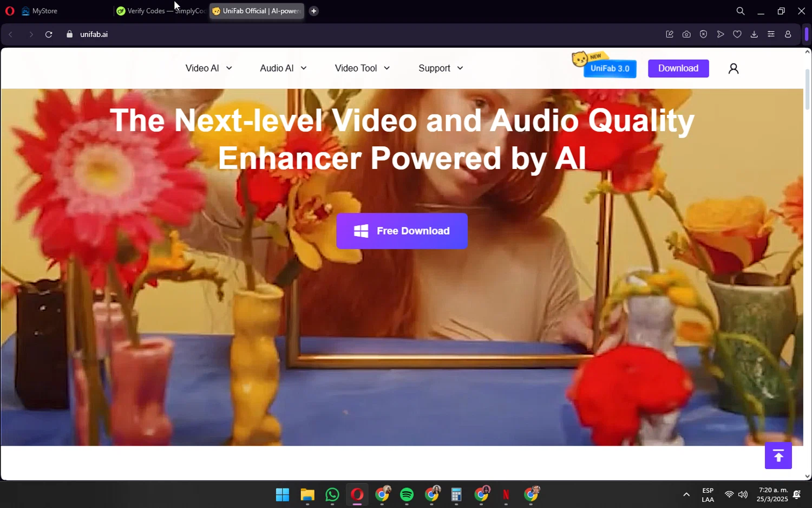Image resolution: width=812 pixels, height=508 pixels.
Task: Open Calculator from the taskbar
Action: tap(456, 494)
